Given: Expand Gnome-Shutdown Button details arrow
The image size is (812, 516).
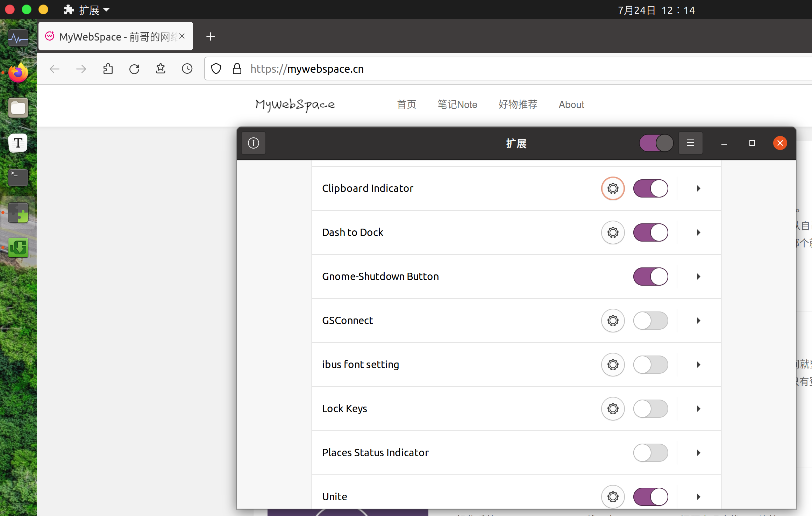Looking at the screenshot, I should click(698, 277).
